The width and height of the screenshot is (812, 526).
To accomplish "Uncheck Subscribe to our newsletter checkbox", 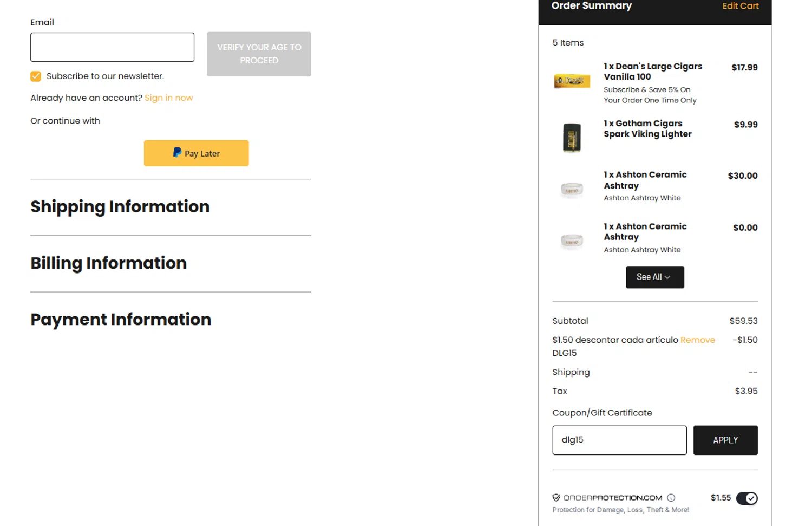I will [36, 76].
